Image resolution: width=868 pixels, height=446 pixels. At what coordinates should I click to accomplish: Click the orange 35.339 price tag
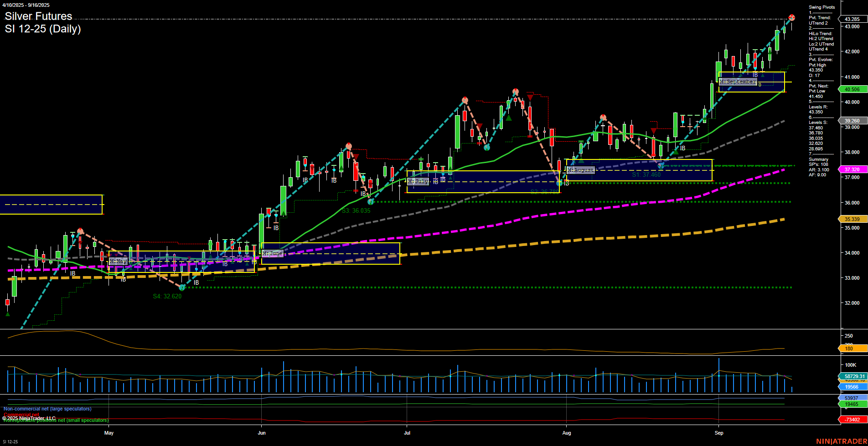click(x=852, y=219)
